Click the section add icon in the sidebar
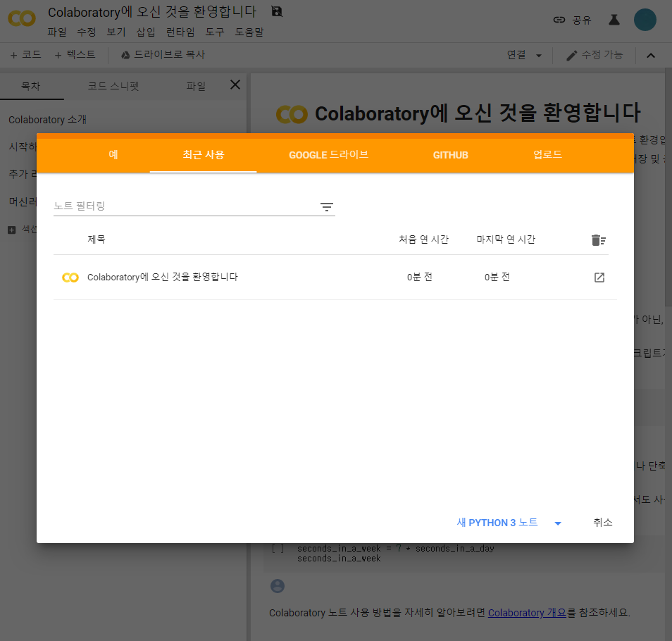This screenshot has width=672, height=641. [x=11, y=230]
